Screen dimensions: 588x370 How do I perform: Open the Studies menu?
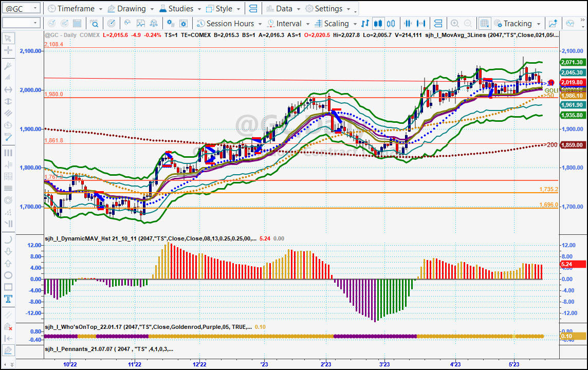(176, 9)
